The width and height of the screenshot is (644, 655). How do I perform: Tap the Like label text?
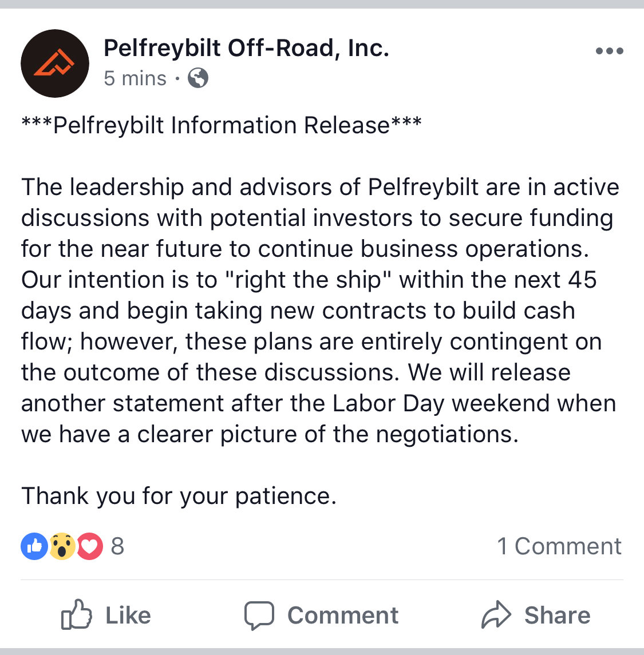(x=128, y=616)
